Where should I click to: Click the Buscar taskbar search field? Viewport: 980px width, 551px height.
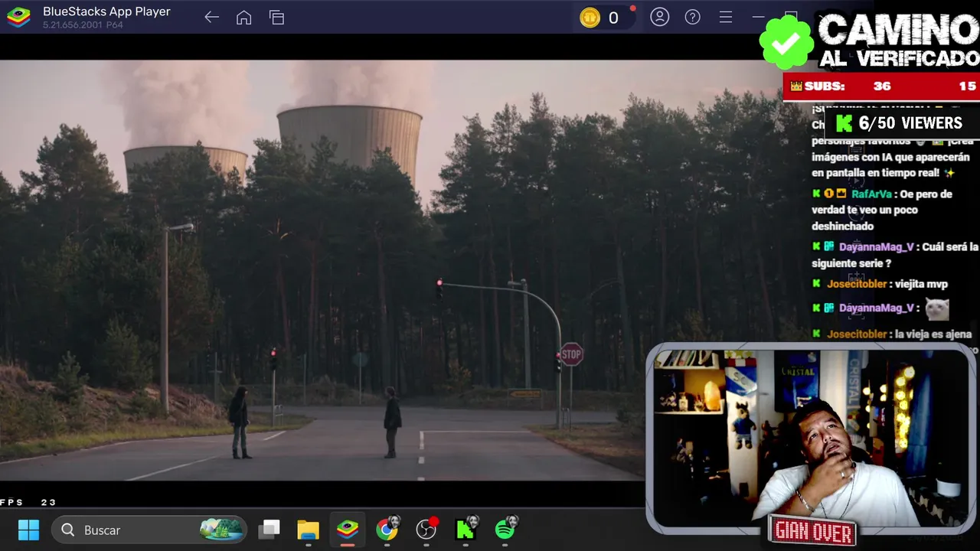coord(149,530)
